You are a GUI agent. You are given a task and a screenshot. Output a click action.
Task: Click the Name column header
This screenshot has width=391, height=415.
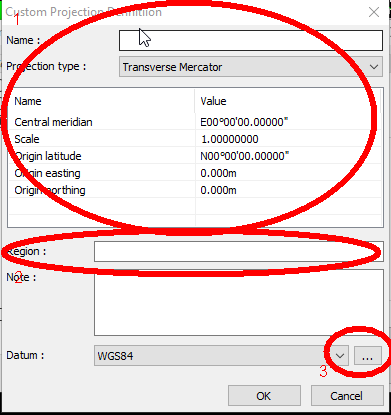pos(102,101)
